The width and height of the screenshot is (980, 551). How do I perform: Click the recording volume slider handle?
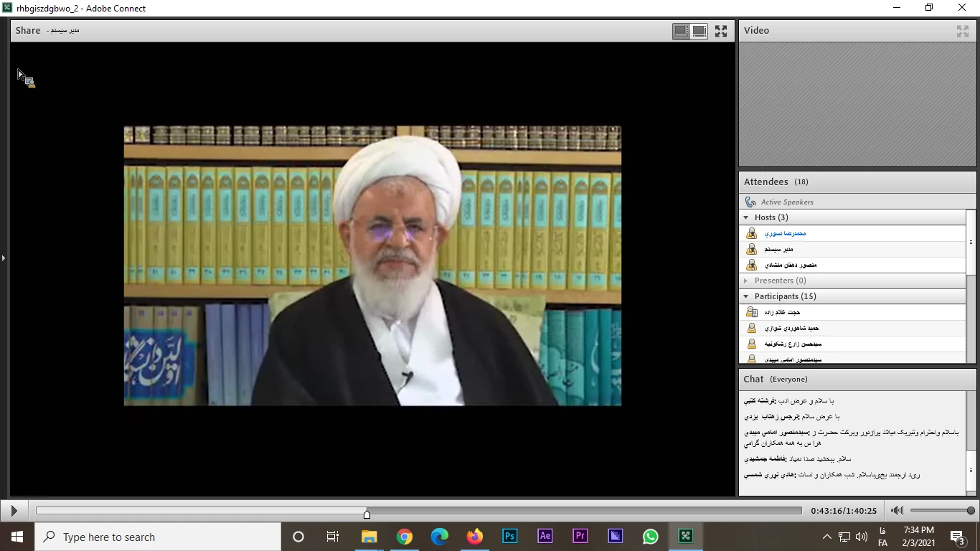pos(971,511)
